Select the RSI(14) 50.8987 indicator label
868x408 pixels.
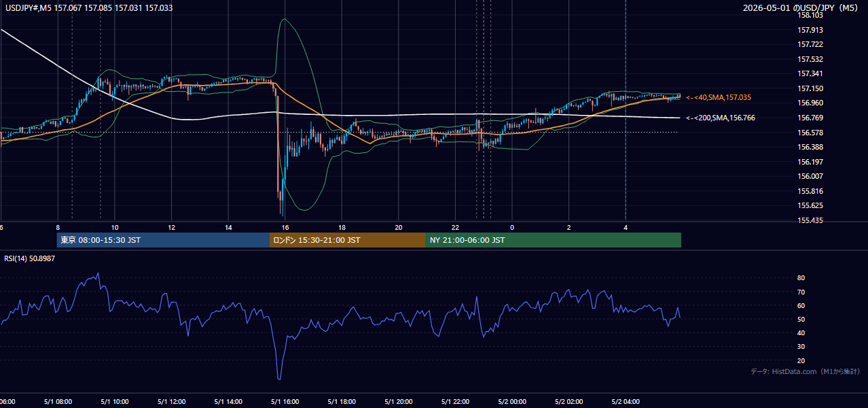click(x=29, y=258)
